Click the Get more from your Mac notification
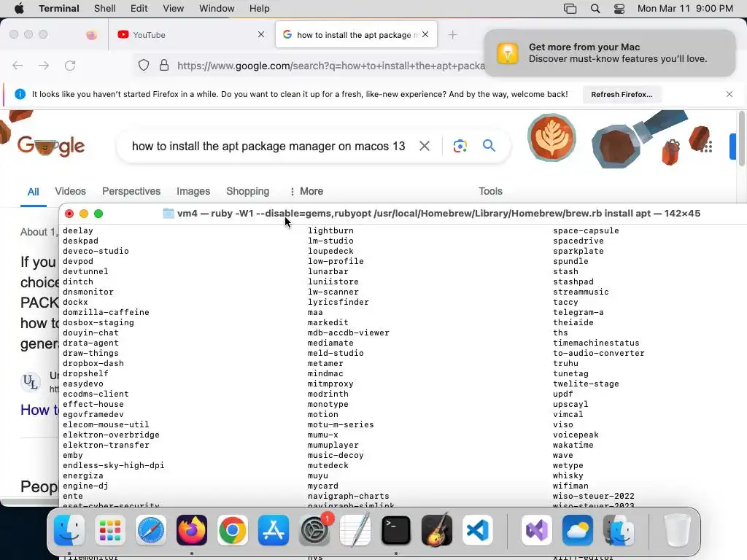Viewport: 747px width, 560px height. 610,52
